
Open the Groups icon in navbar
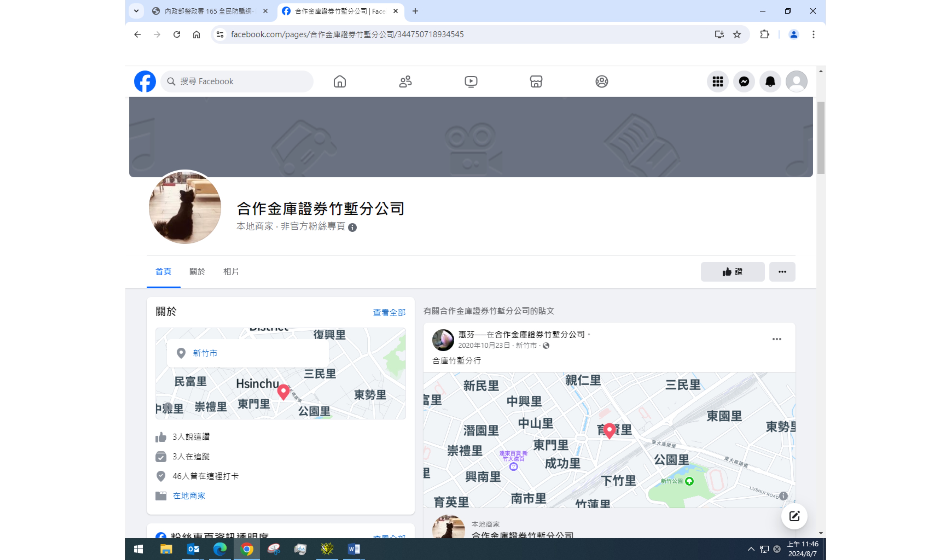(602, 81)
